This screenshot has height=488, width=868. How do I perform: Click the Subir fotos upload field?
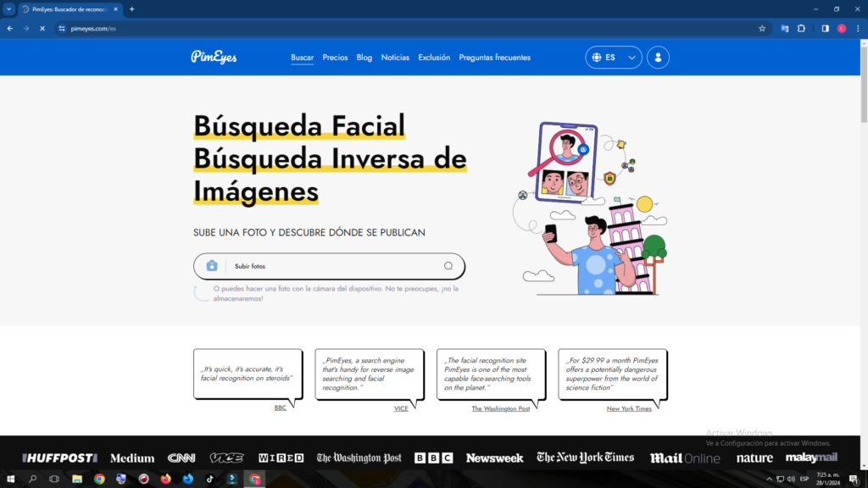pos(329,266)
